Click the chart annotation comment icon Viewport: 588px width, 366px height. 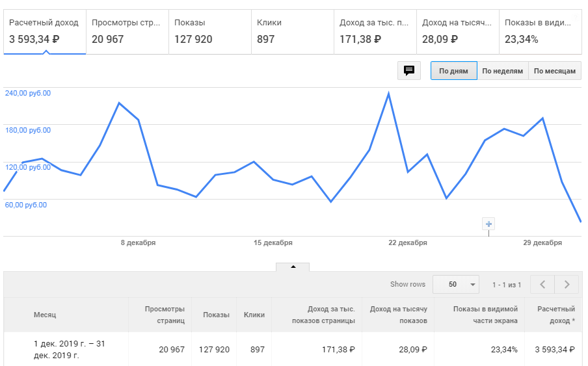[x=409, y=71]
